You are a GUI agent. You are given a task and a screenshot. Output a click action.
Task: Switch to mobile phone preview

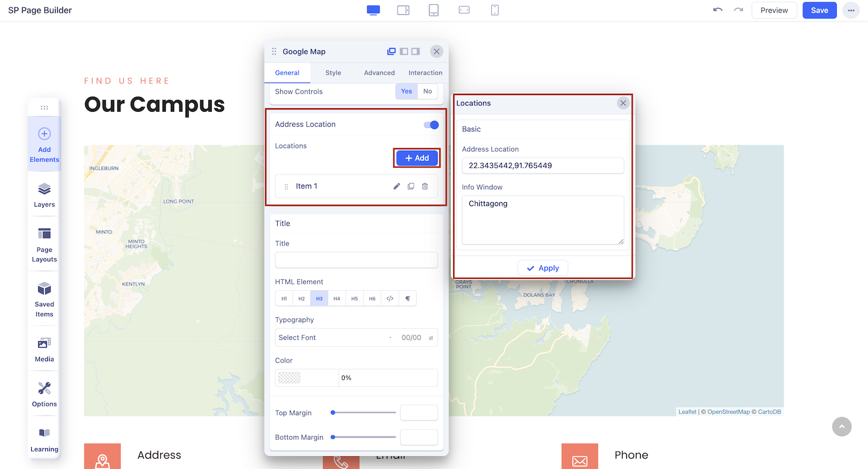coord(495,10)
